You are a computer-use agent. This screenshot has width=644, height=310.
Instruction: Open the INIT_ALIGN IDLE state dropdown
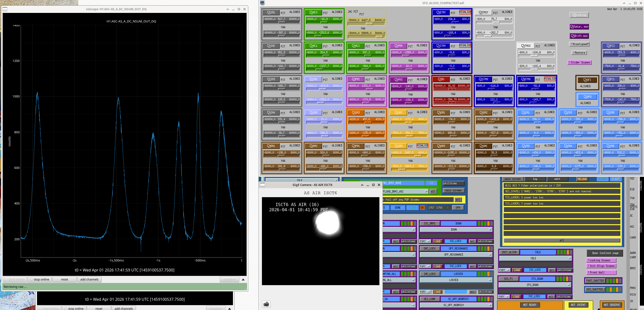point(535,258)
